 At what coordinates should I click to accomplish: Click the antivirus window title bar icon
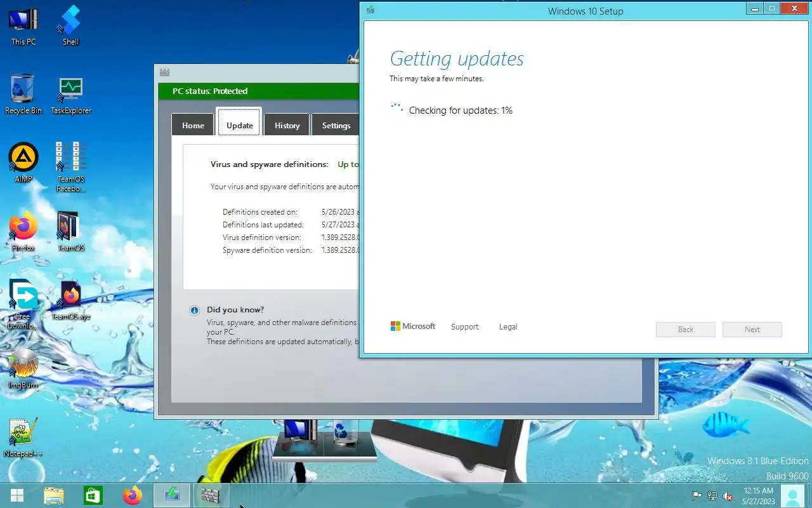(x=164, y=72)
